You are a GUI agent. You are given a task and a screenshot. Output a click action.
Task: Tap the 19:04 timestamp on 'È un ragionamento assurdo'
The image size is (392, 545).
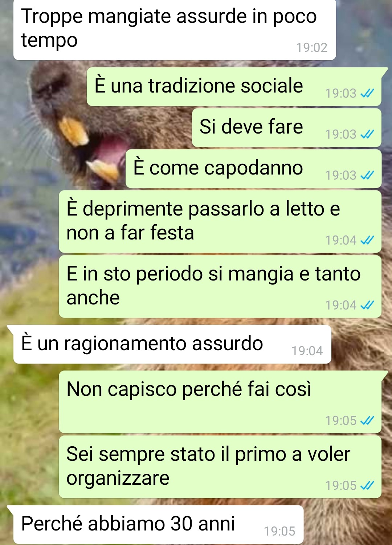307,351
